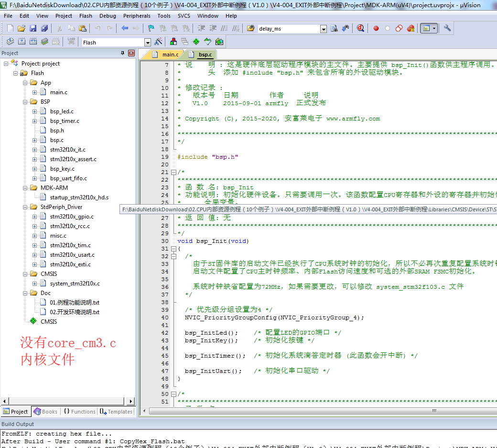This screenshot has width=497, height=448.
Task: Kill all breakpoints with the red X circle icon
Action: (x=411, y=29)
